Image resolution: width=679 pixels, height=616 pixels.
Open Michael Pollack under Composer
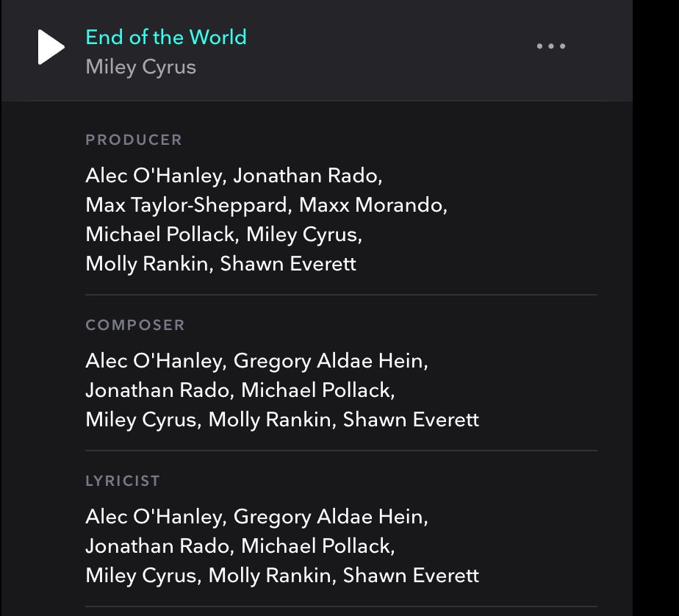[x=316, y=391]
